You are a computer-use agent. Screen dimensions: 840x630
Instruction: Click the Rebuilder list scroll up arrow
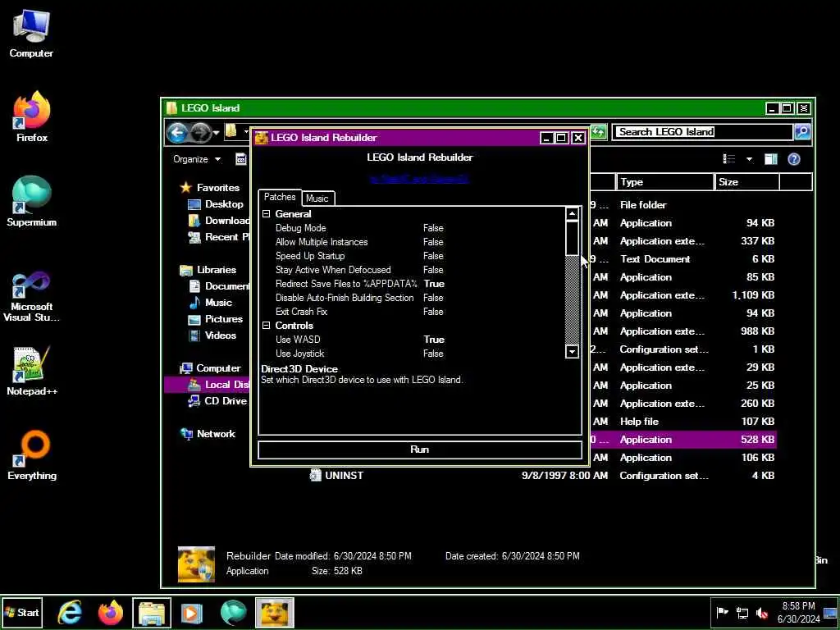coord(572,214)
